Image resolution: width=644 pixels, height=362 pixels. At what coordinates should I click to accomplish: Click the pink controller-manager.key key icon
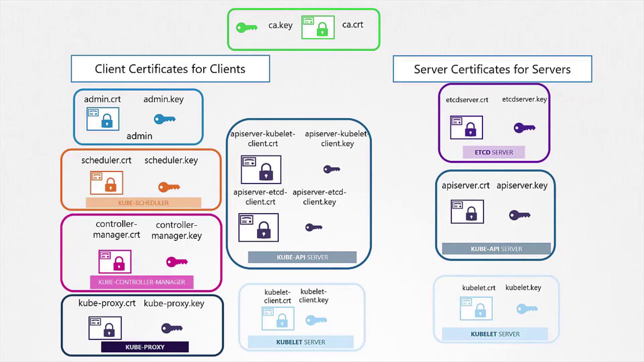(177, 262)
